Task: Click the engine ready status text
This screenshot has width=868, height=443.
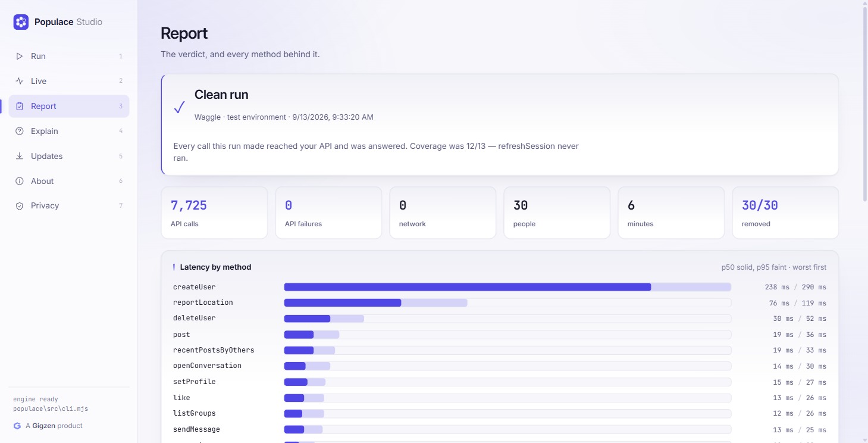Action: point(36,399)
